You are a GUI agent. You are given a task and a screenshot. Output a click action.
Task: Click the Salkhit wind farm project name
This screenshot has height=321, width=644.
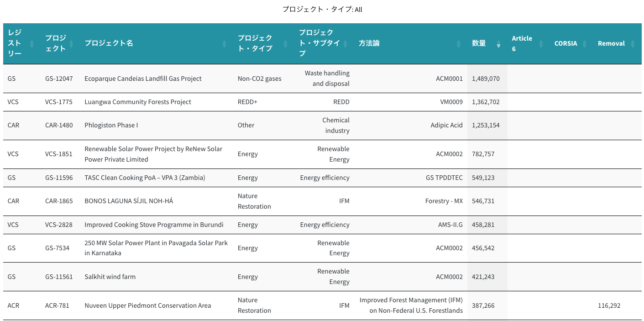[x=110, y=277]
